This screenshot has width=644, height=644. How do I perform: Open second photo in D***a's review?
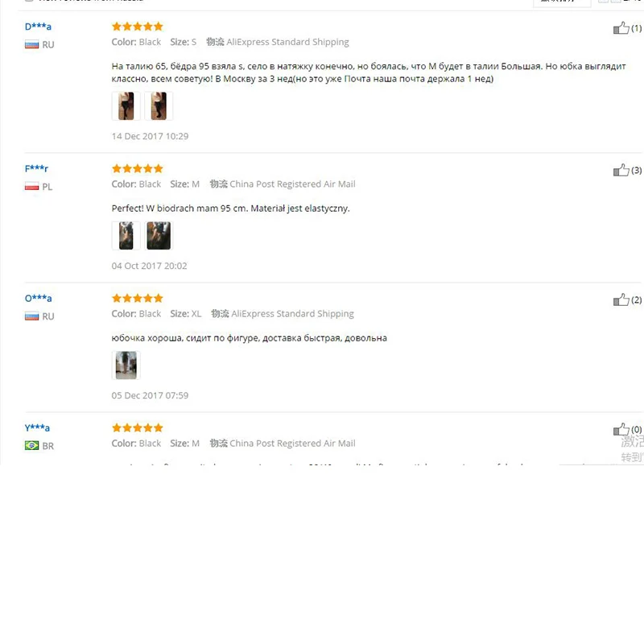pyautogui.click(x=159, y=106)
